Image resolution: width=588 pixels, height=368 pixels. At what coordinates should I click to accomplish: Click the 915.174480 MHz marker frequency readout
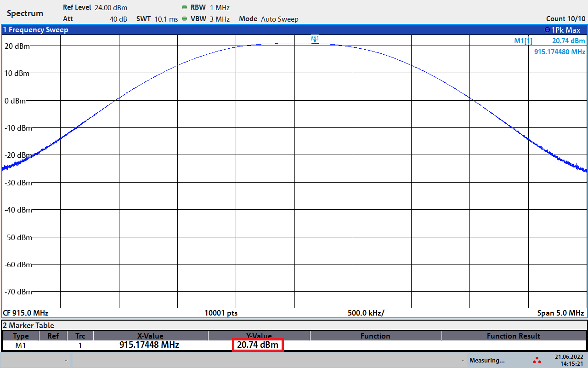(560, 52)
